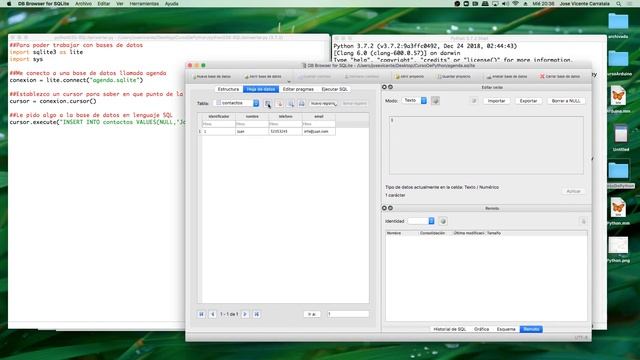This screenshot has height=360, width=640.
Task: Click the small icon left of Importar
Action: click(x=474, y=100)
